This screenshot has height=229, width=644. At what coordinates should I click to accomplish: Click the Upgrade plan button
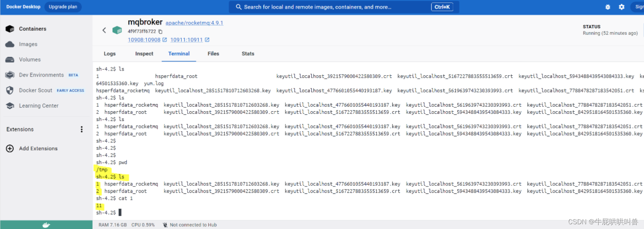pos(63,7)
